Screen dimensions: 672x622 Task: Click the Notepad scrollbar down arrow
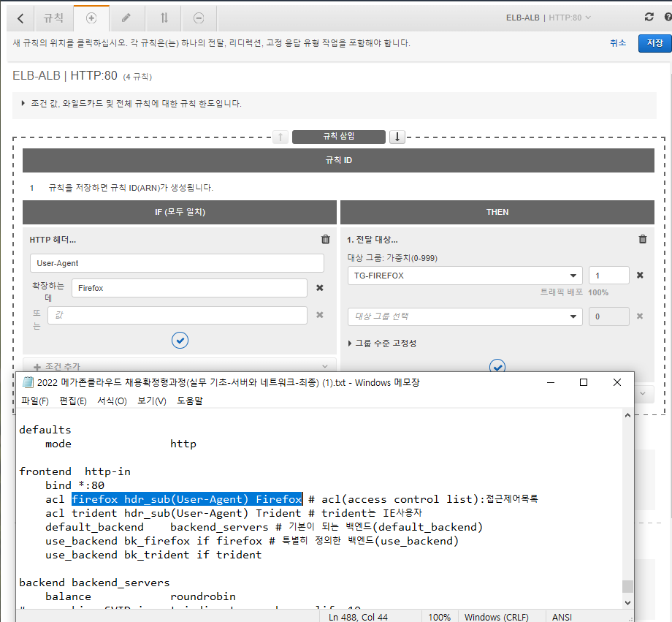pyautogui.click(x=627, y=603)
